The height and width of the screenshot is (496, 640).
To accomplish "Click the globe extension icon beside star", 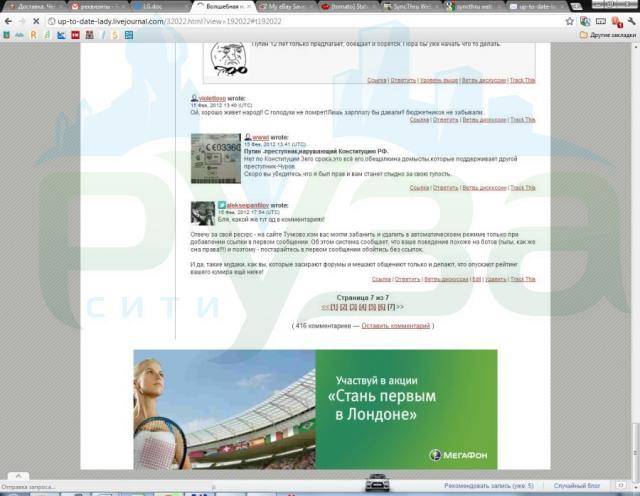I will click(585, 21).
